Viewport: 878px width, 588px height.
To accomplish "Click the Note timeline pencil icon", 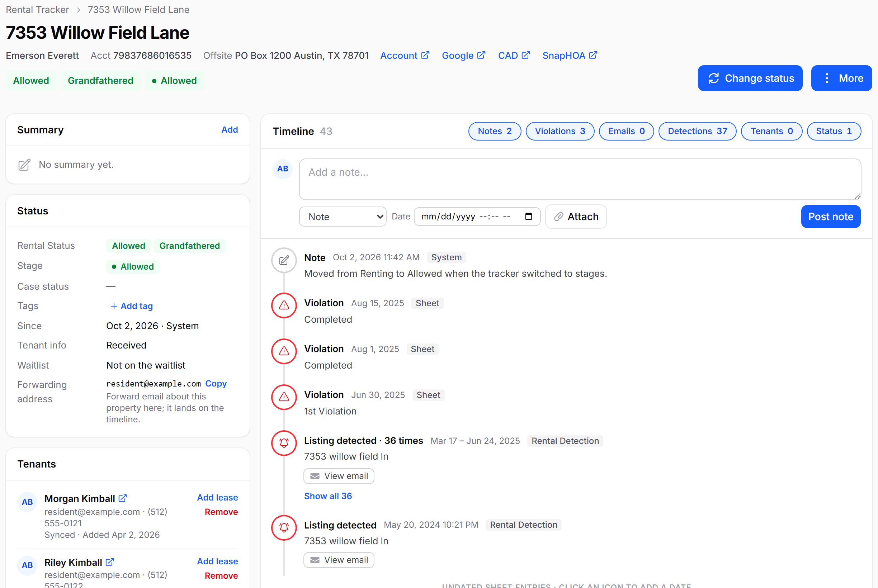I will click(x=284, y=260).
